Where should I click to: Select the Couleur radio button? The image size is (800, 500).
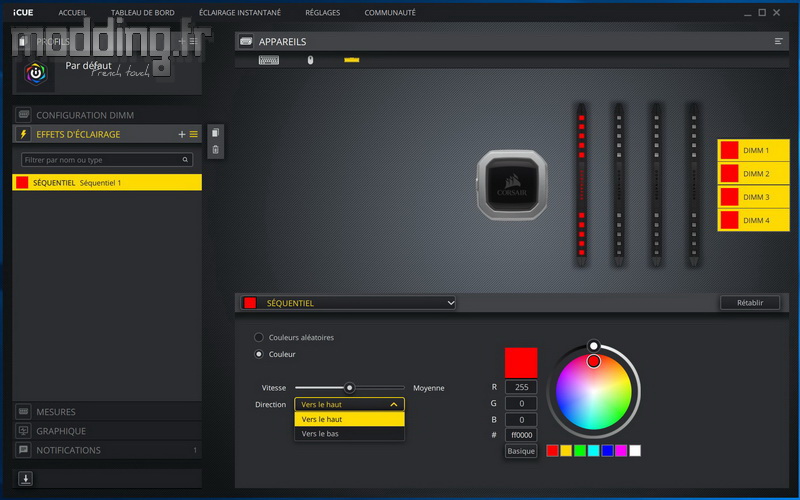click(259, 354)
